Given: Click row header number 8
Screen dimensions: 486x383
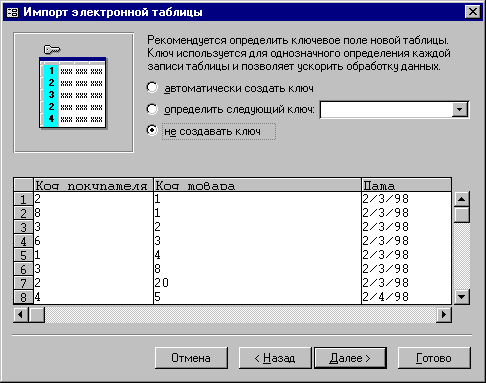Looking at the screenshot, I should point(23,297).
